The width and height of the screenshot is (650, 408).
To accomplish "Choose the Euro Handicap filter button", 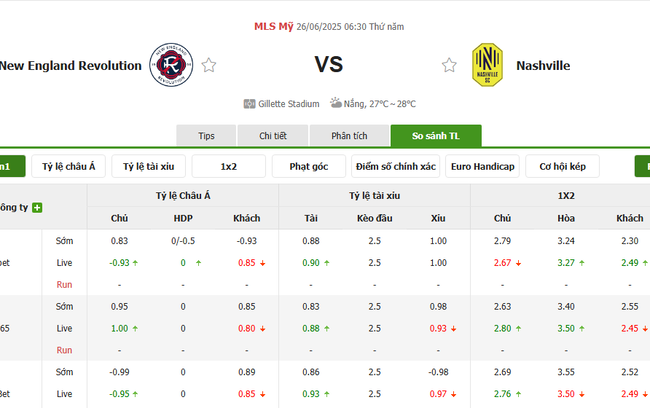I will coord(482,166).
